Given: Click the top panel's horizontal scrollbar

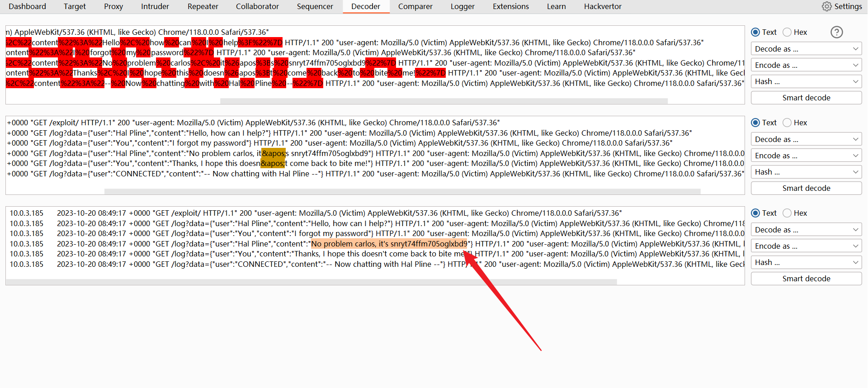Looking at the screenshot, I should (x=444, y=101).
